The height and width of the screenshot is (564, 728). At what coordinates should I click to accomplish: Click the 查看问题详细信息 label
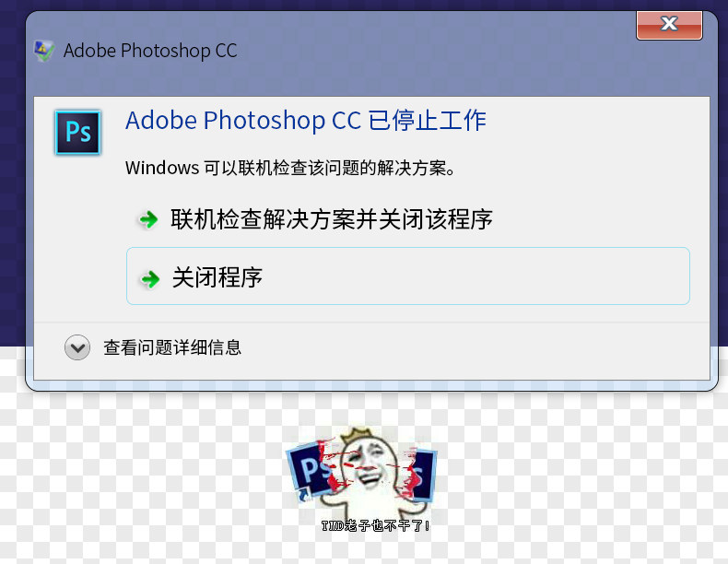(x=172, y=347)
